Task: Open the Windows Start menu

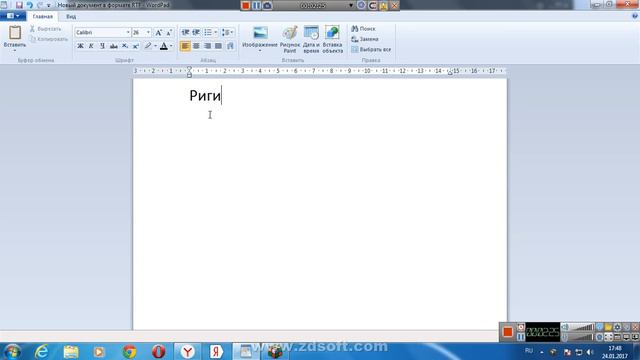Action: tap(13, 351)
